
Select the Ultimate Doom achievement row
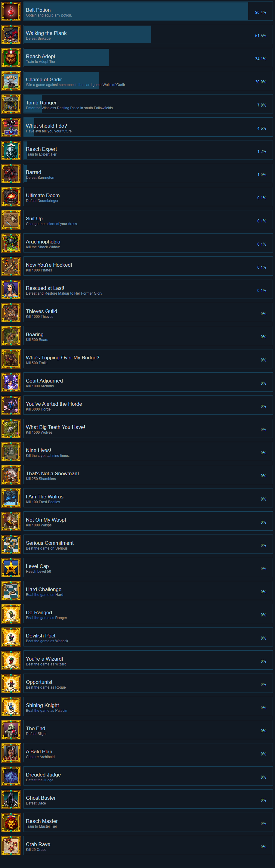[148, 197]
